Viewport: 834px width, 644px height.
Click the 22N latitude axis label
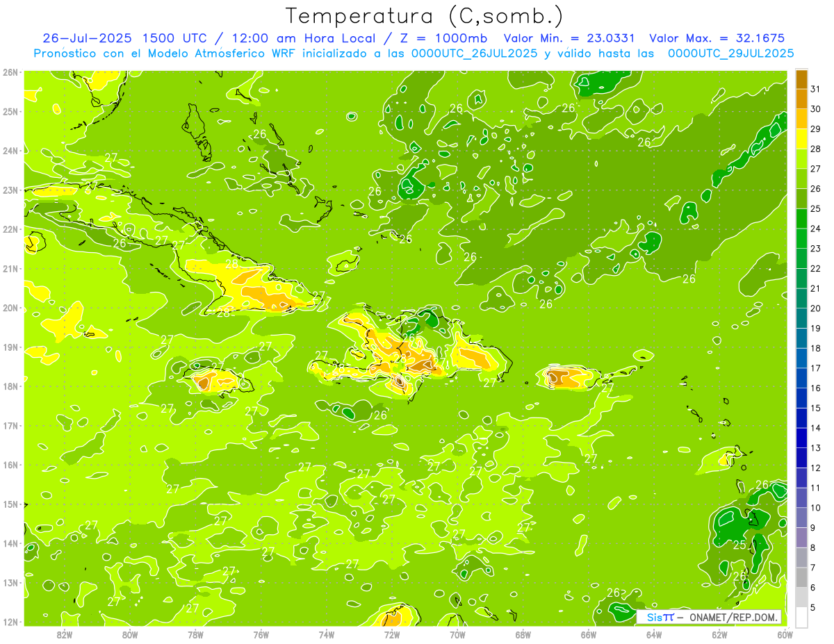point(10,229)
